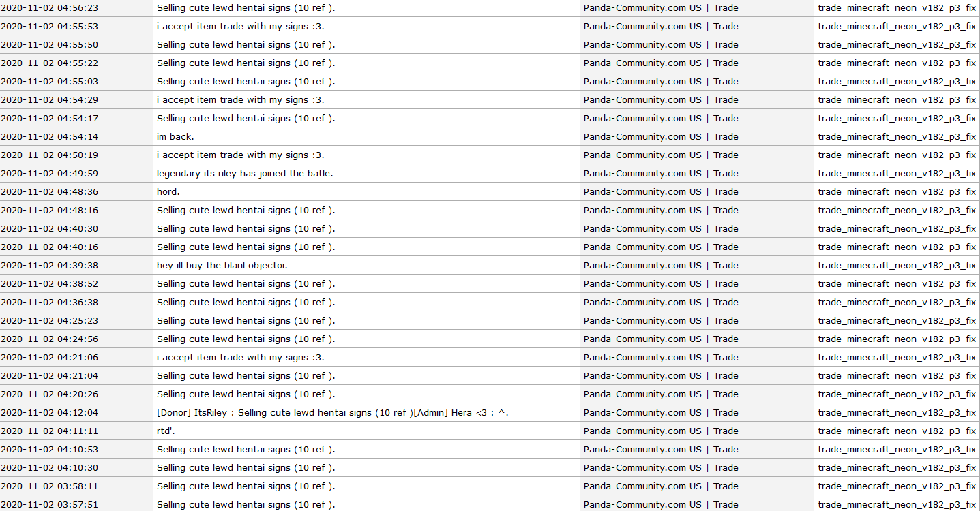Click timestamp 2020-11-02 03:58:11

click(x=49, y=486)
